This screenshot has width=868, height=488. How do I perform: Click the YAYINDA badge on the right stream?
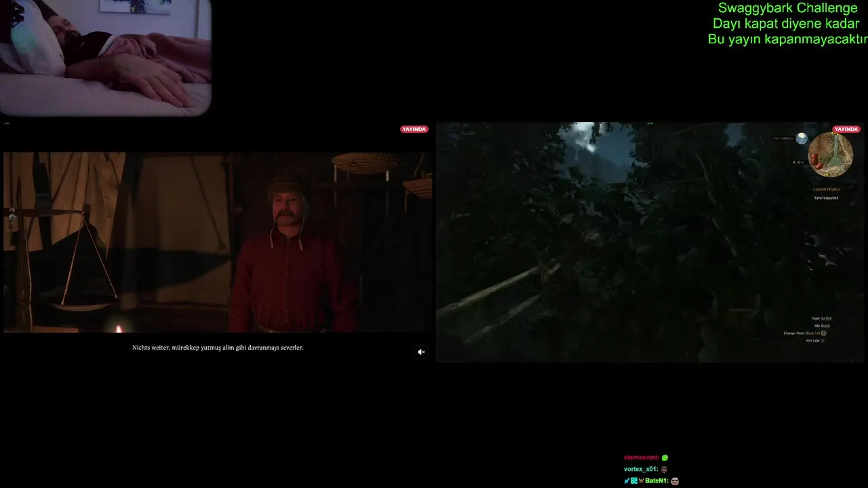(x=846, y=129)
